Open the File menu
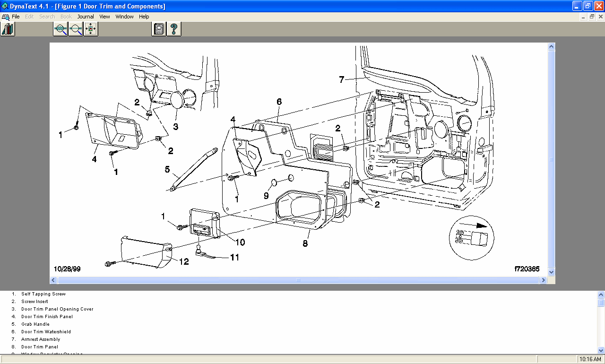 pos(16,17)
